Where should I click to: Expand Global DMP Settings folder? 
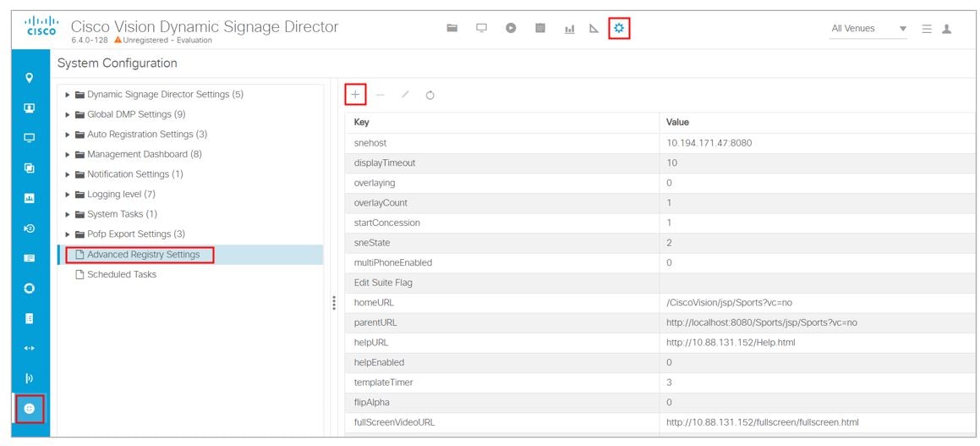click(x=68, y=114)
